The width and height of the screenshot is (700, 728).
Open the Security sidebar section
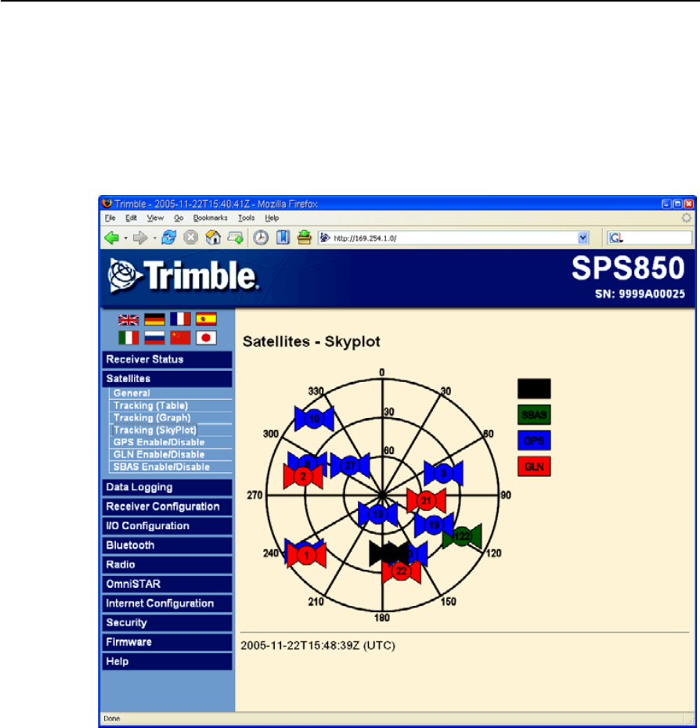coord(168,622)
